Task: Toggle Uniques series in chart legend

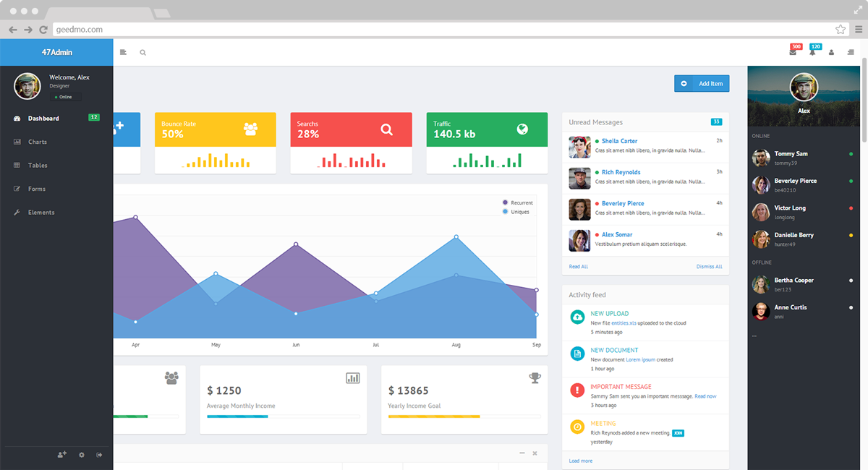Action: click(x=516, y=212)
